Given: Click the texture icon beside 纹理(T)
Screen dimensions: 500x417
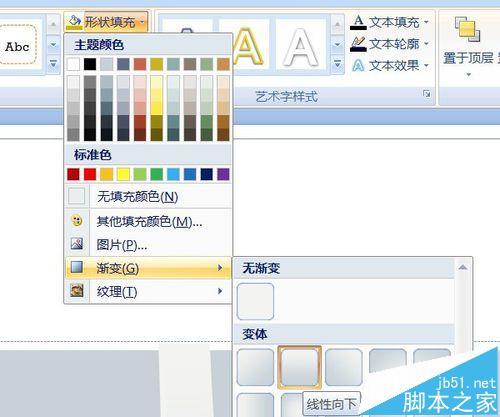Looking at the screenshot, I should tap(77, 291).
